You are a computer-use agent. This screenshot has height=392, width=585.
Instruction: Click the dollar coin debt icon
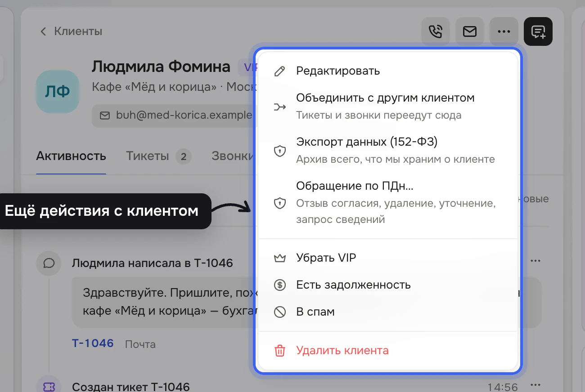pyautogui.click(x=280, y=285)
